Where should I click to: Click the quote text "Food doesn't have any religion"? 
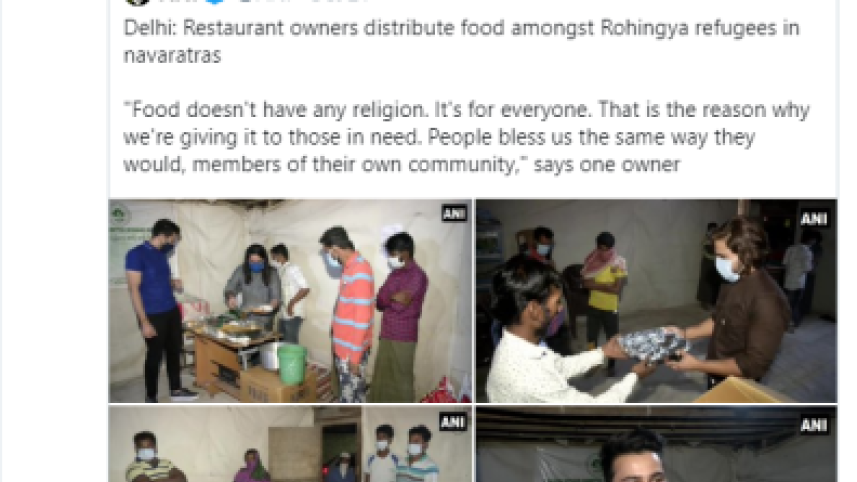275,110
